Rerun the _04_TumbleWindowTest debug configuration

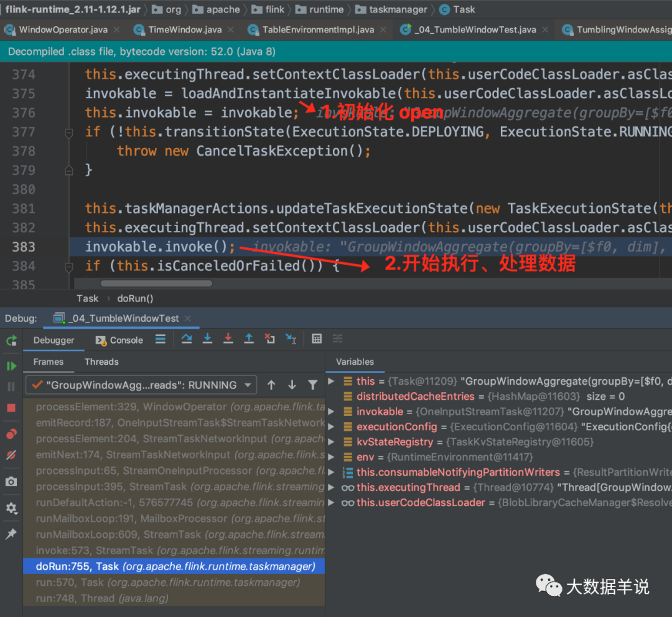click(11, 341)
